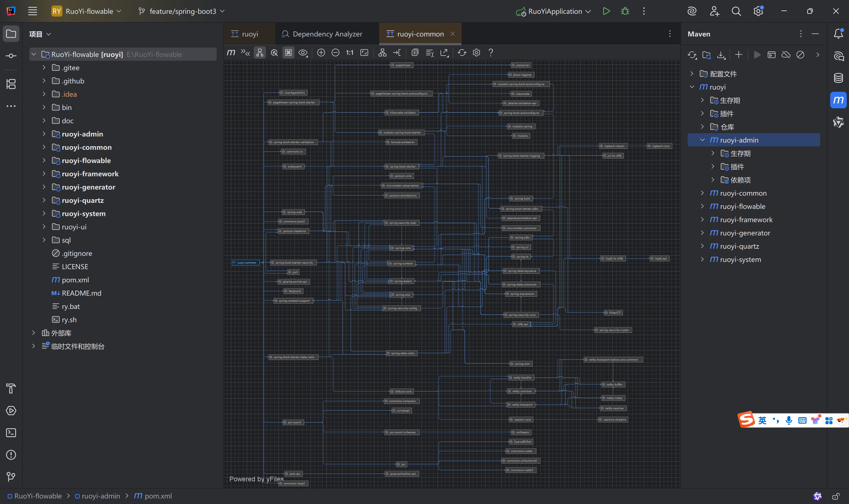Open the Problems tool window

11,455
